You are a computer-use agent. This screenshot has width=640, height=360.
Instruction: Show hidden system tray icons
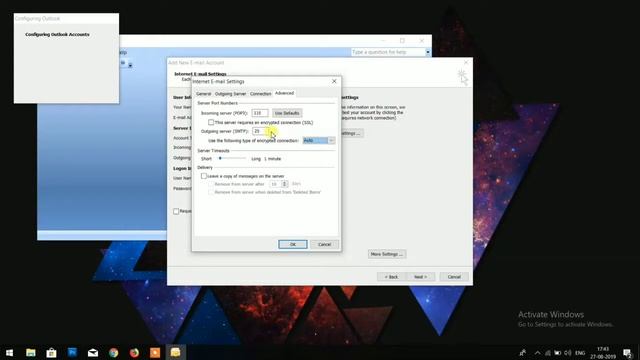(x=537, y=353)
